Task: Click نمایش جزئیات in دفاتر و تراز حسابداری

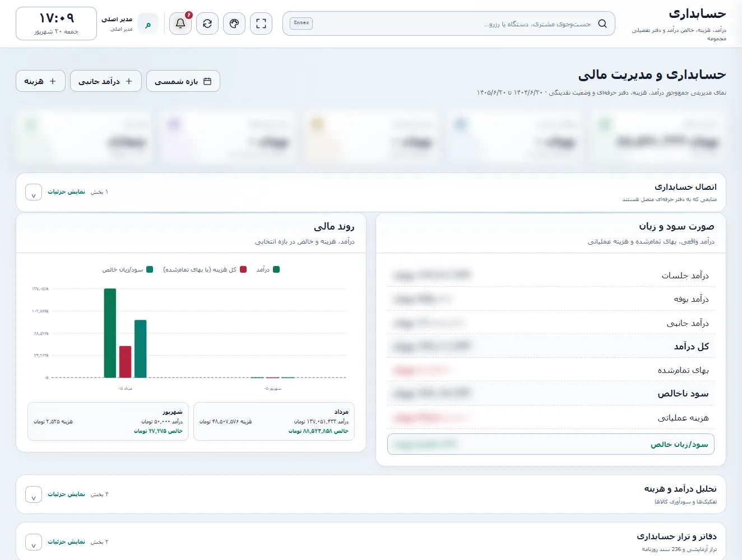Action: (66, 542)
